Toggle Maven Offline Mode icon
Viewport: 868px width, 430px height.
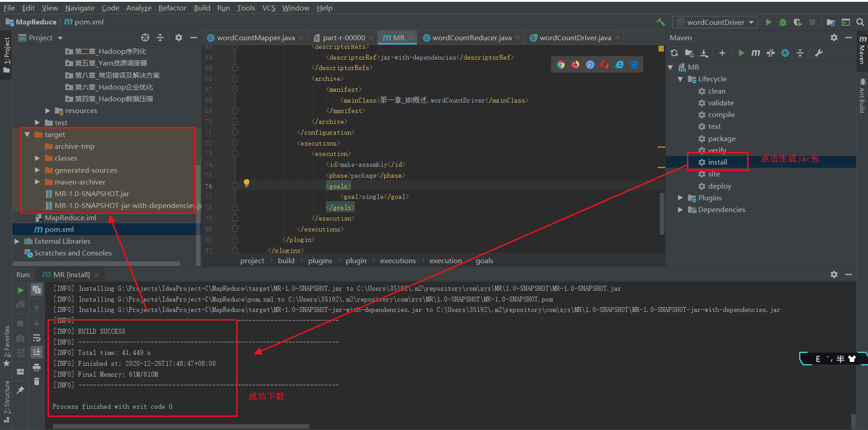coord(771,53)
